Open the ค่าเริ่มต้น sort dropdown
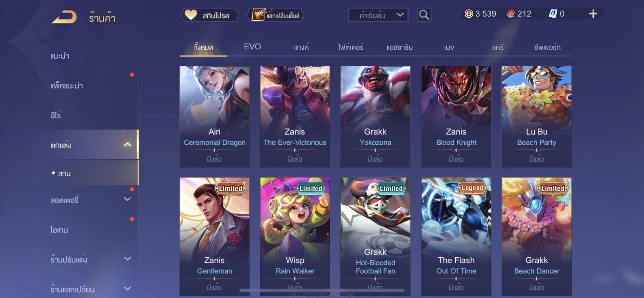This screenshot has height=298, width=644. coord(378,15)
